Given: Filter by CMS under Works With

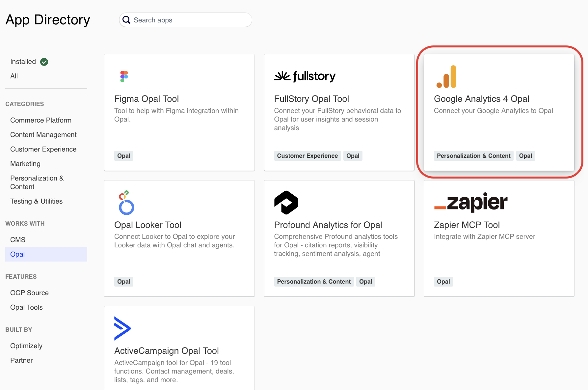Looking at the screenshot, I should click(x=18, y=240).
